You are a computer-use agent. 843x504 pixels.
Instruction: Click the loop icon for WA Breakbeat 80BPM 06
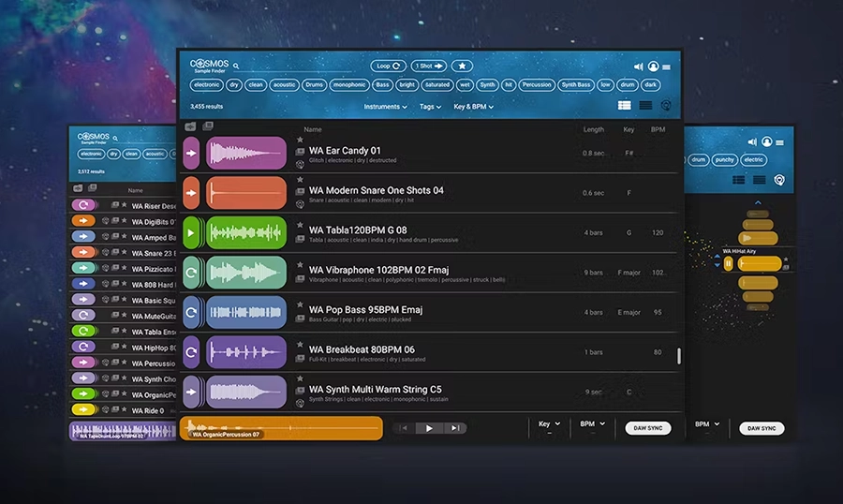point(191,352)
